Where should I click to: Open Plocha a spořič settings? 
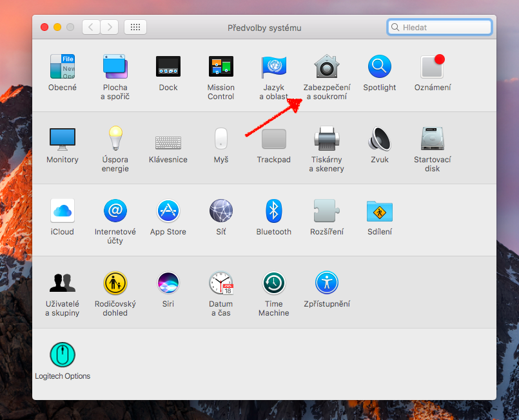pos(115,67)
